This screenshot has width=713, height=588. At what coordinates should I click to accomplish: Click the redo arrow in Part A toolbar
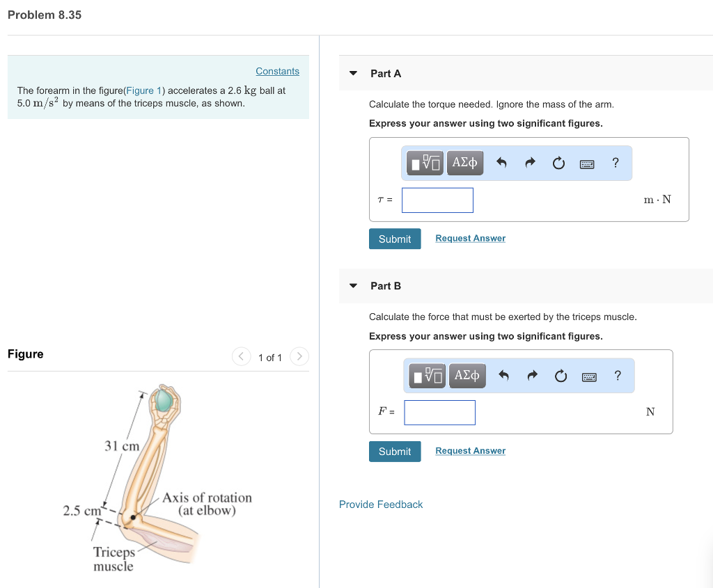530,162
